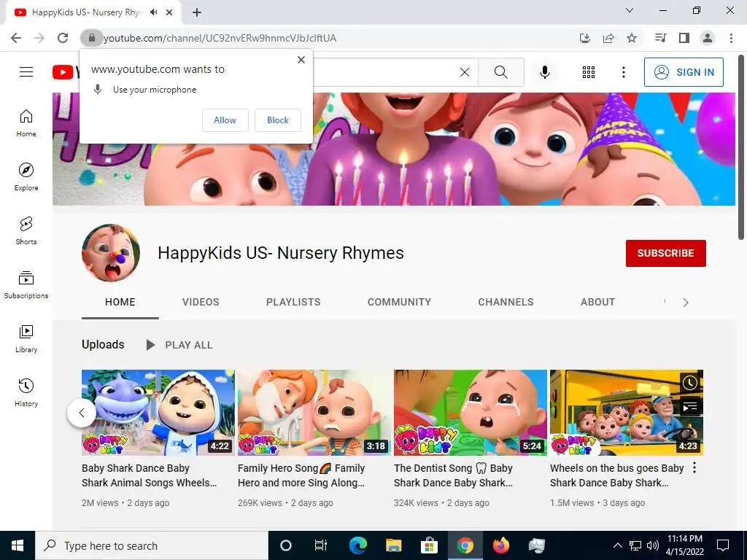Subscribe to HappyKids US channel

coord(665,253)
